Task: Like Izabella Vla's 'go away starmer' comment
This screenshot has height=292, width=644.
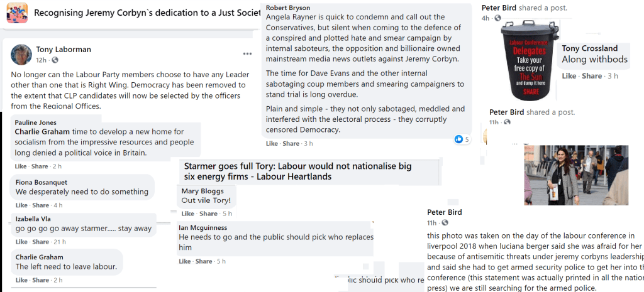Action: tap(21, 242)
